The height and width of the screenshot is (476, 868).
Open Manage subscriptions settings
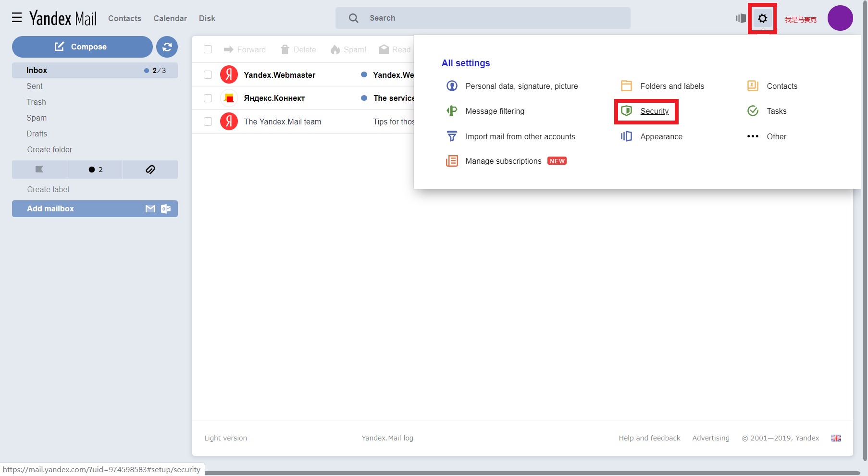[x=503, y=161]
